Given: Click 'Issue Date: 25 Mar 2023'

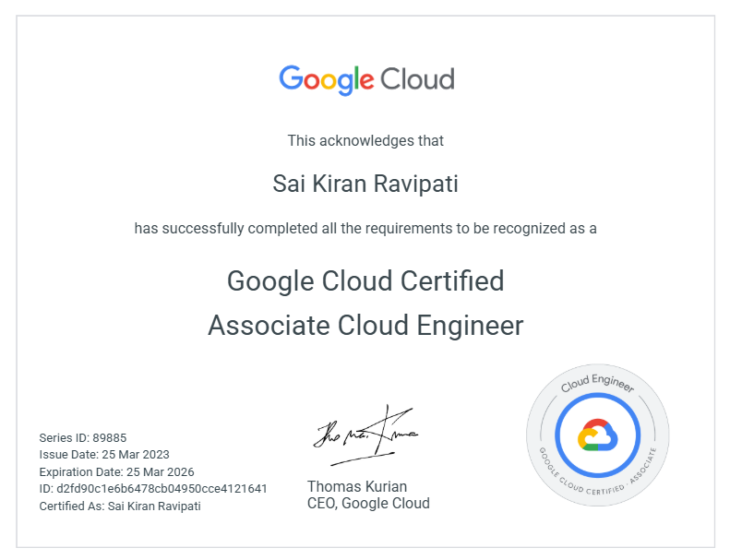Looking at the screenshot, I should click(x=104, y=455).
